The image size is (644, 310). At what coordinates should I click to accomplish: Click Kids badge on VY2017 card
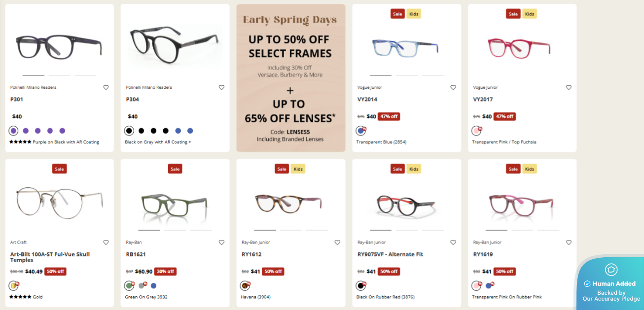(x=530, y=14)
